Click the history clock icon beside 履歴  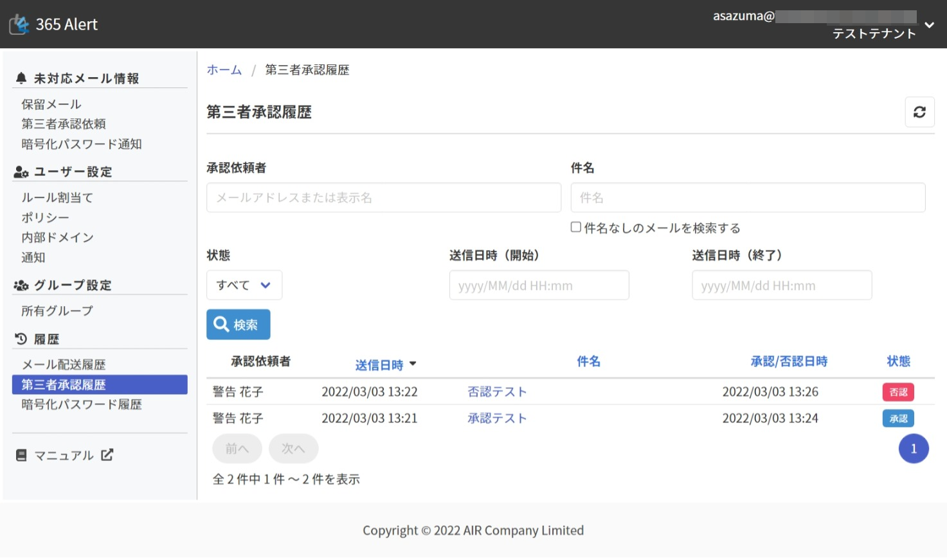click(x=21, y=339)
